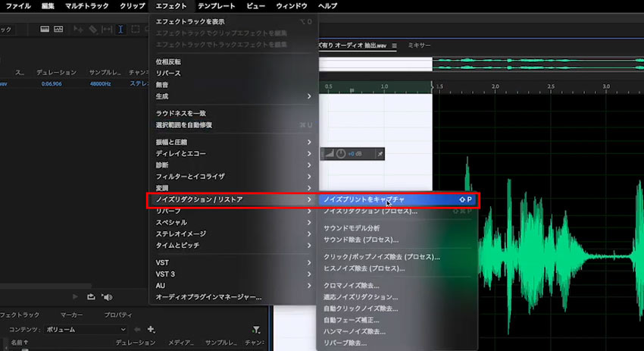Choose ハムノイズ除去

pos(398,332)
